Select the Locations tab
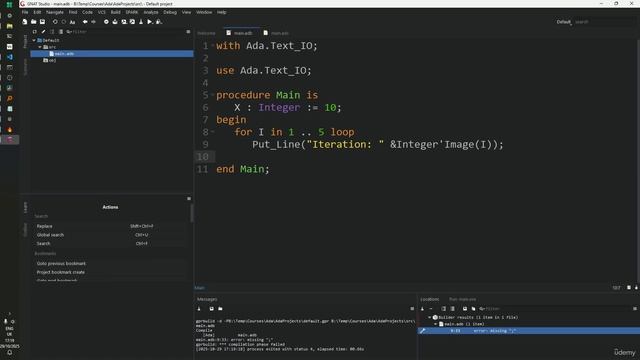 point(429,299)
